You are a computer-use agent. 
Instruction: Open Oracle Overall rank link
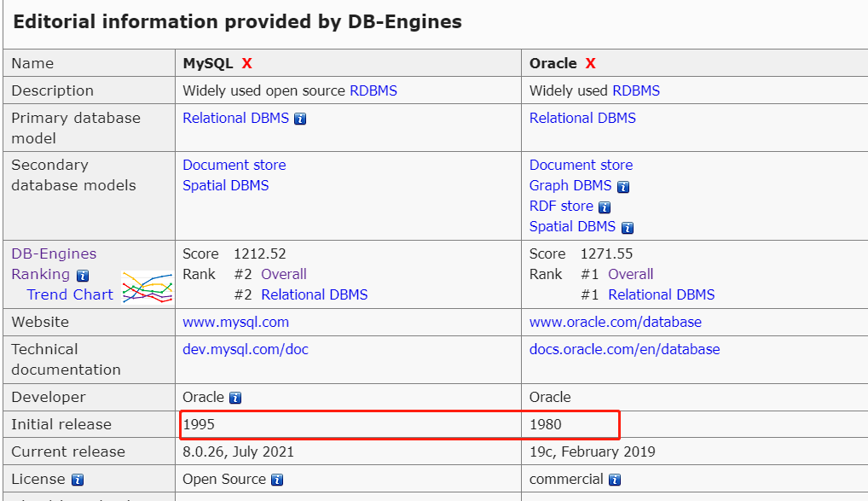[630, 274]
